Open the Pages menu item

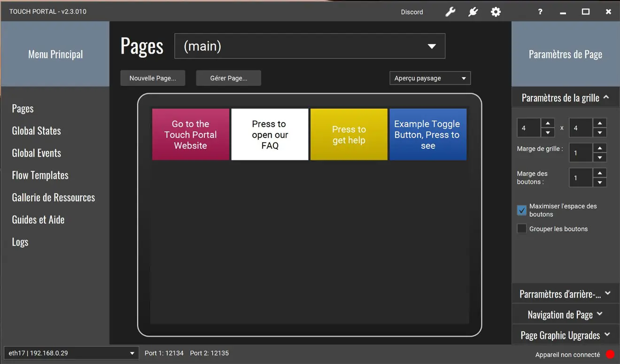click(x=23, y=108)
